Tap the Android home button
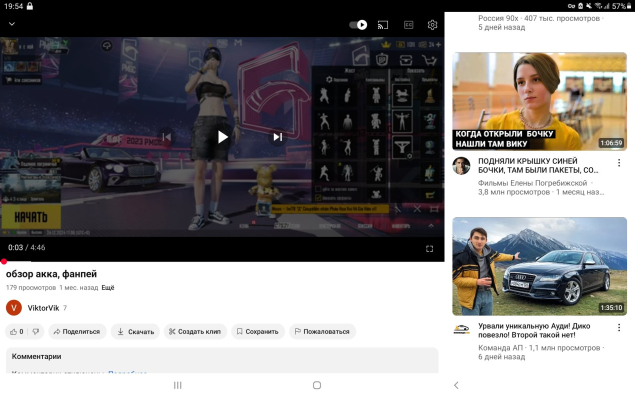 (x=317, y=385)
